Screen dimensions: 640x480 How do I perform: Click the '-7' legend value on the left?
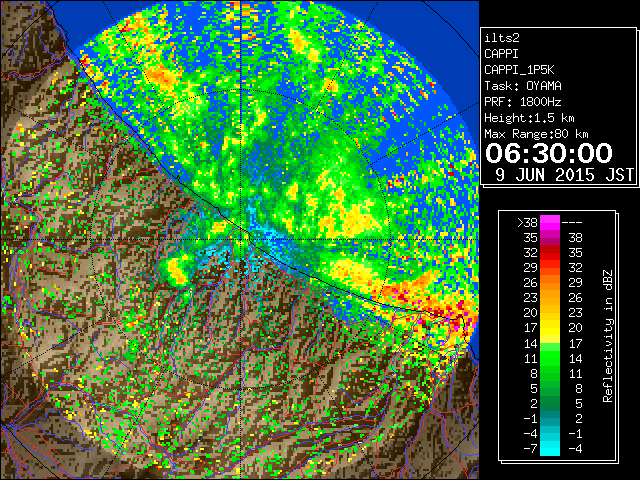[x=530, y=449]
